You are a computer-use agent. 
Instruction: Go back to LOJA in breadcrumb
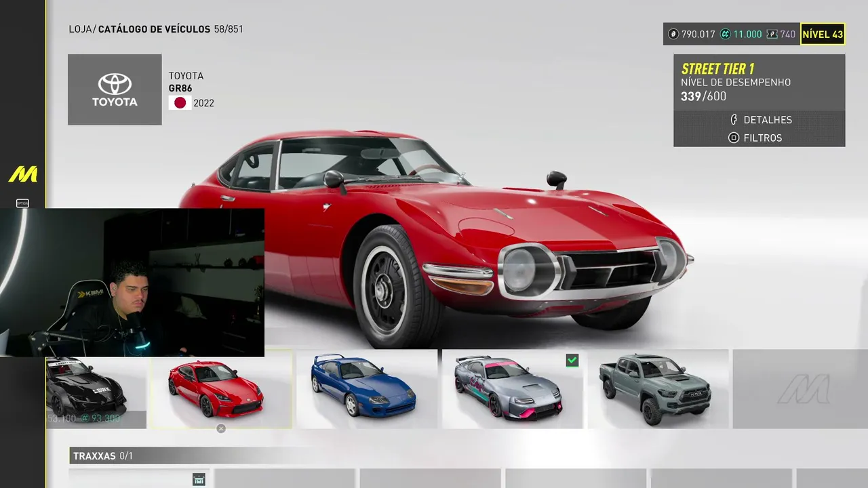(x=81, y=29)
